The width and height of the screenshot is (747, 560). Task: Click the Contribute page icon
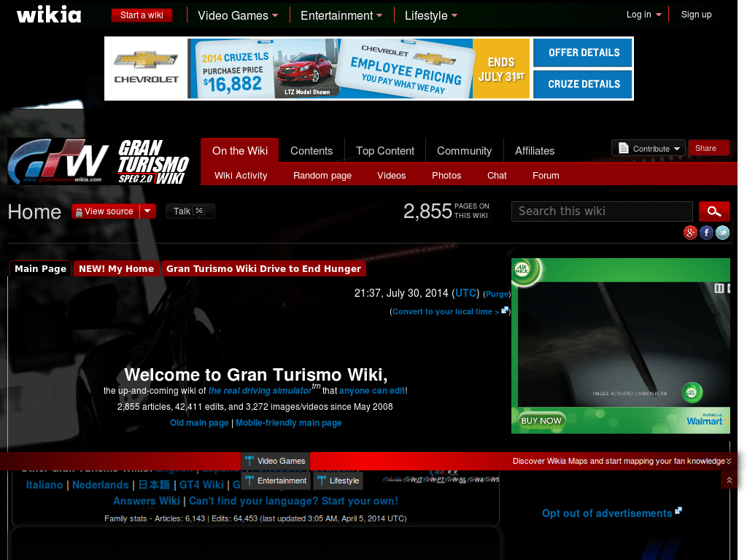point(624,147)
